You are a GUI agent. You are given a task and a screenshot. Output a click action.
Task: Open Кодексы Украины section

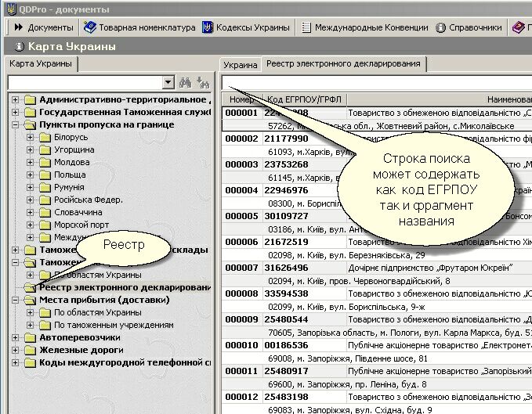pos(246,27)
